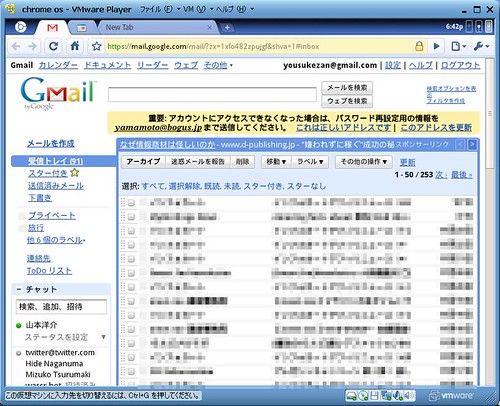
Task: Open a new tab with plus button
Action: pos(227,28)
